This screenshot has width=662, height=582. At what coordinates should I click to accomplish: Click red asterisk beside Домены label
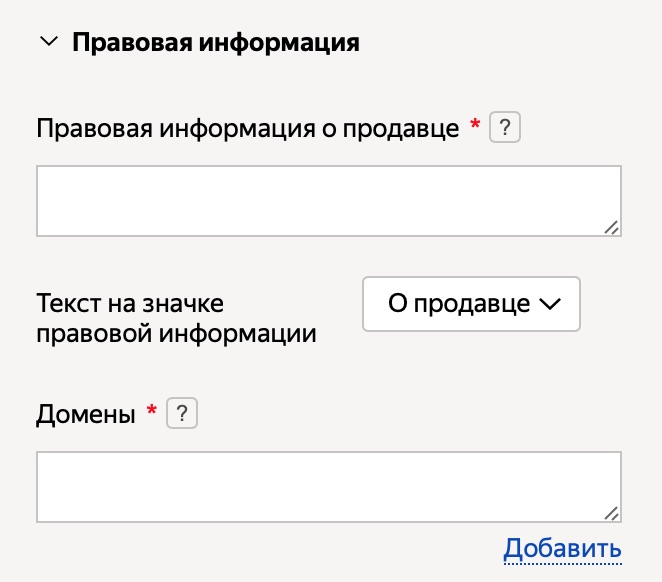[x=152, y=409]
